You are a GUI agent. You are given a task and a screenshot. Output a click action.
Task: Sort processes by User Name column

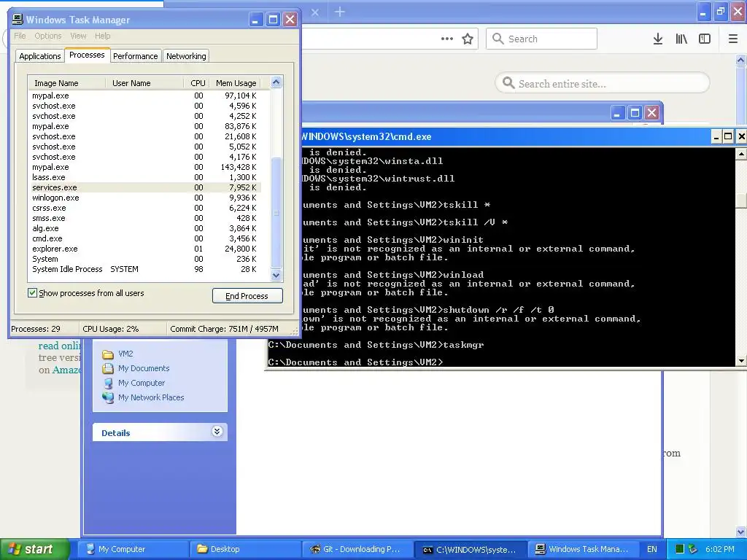pos(144,83)
